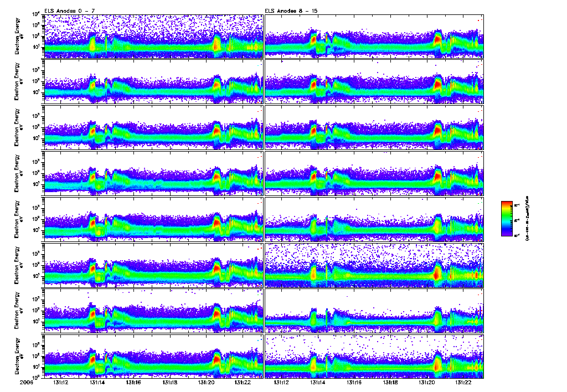The width and height of the screenshot is (567, 392).
Task: Click "131:12" tick under right column
Action: [281, 382]
